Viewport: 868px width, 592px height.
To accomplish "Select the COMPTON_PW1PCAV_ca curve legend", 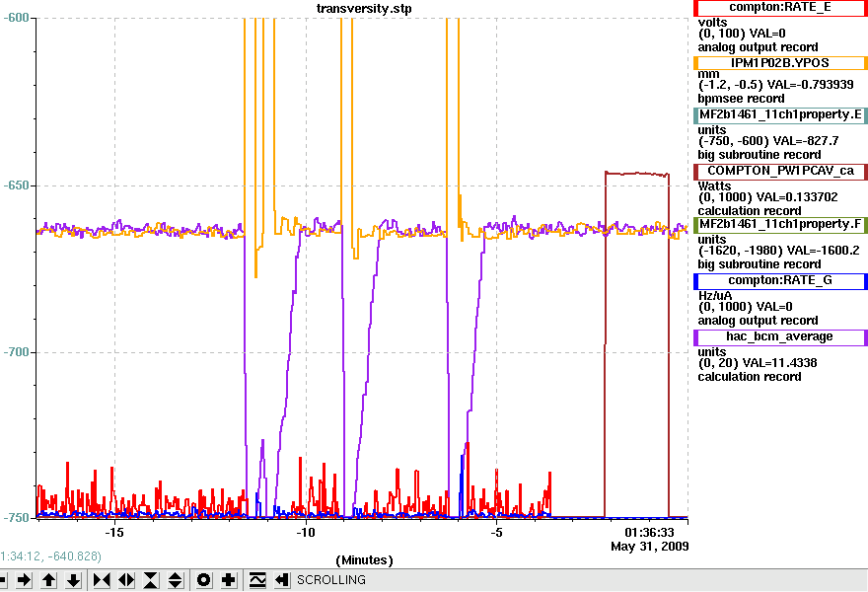I will 780,171.
